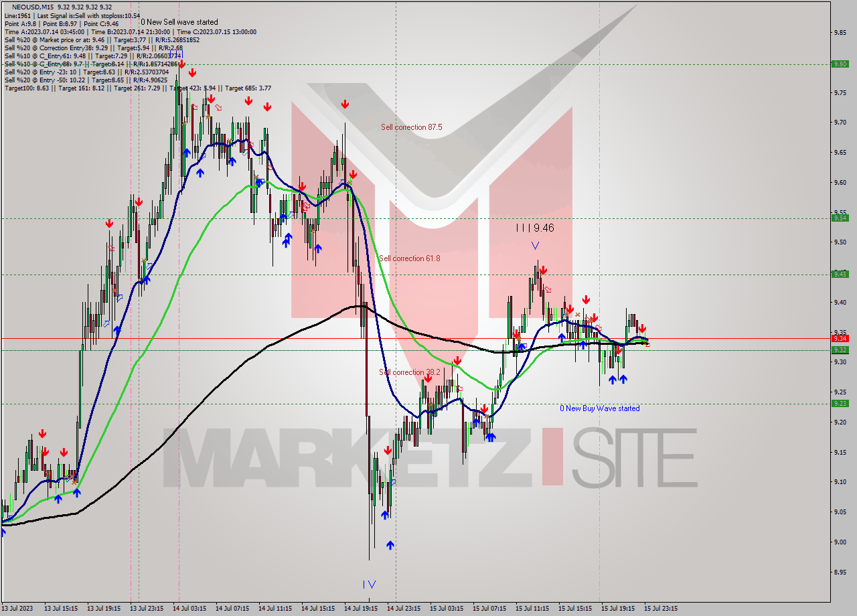Click the '15 Jul 19:15' time label
Image resolution: width=857 pixels, height=616 pixels.
618,609
